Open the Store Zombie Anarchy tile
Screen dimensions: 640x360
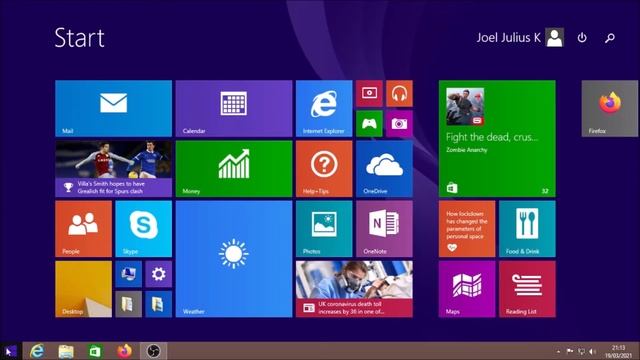(x=497, y=138)
